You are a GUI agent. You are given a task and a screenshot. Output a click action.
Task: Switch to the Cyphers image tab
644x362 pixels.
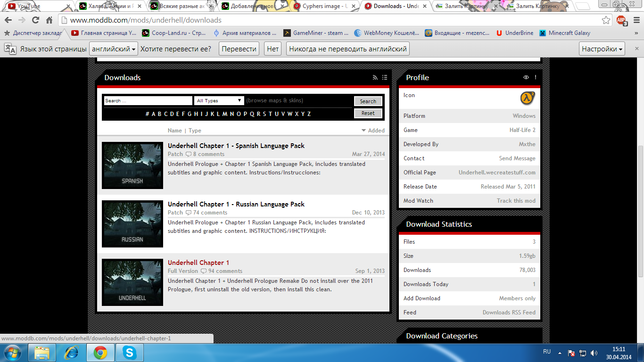pos(325,6)
